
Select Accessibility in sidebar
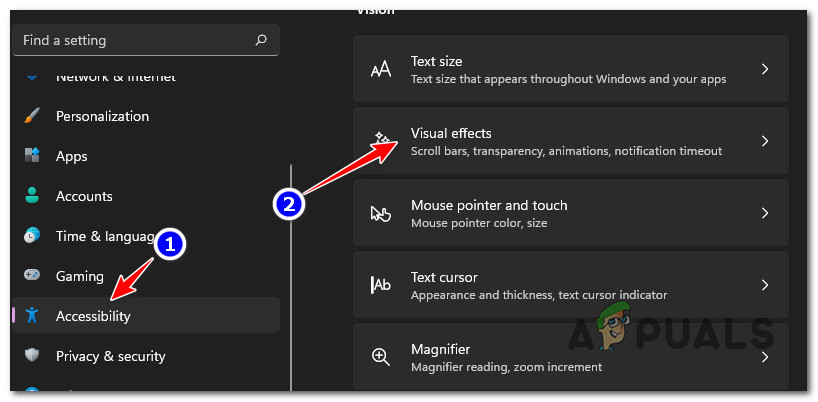point(146,315)
